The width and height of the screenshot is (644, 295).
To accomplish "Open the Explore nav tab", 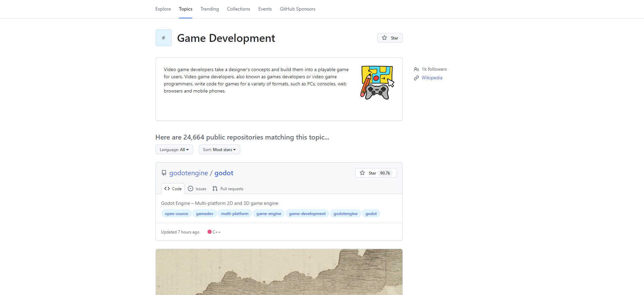I will pyautogui.click(x=163, y=9).
